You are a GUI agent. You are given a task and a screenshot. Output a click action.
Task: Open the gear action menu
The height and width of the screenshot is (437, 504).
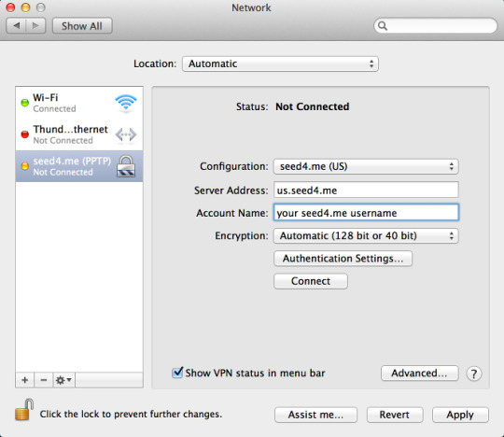(x=63, y=380)
